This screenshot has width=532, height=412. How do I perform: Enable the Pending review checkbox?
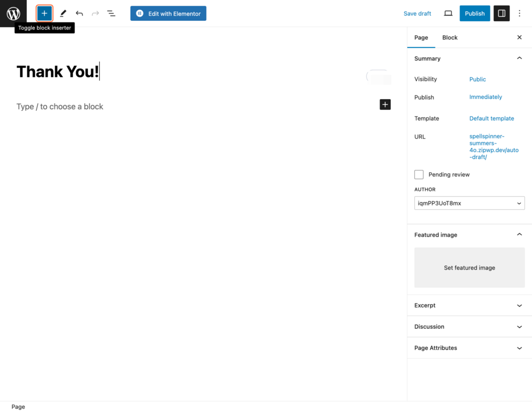(x=419, y=174)
